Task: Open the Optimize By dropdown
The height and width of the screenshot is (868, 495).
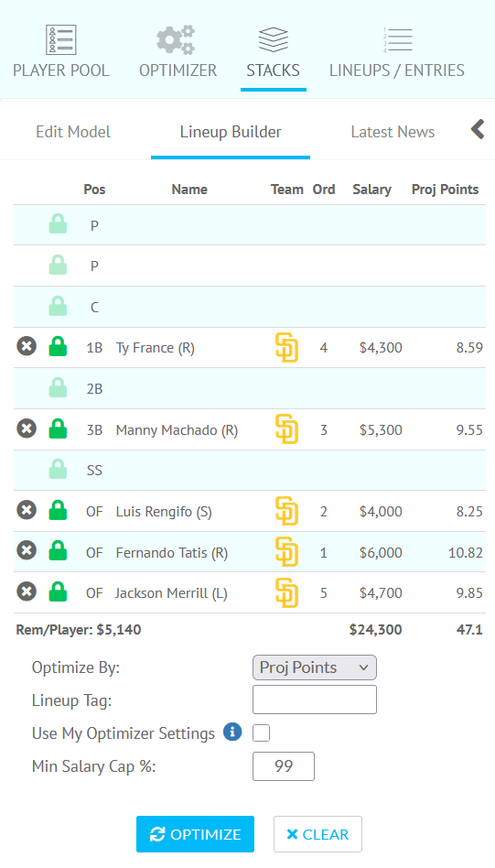Action: (314, 667)
